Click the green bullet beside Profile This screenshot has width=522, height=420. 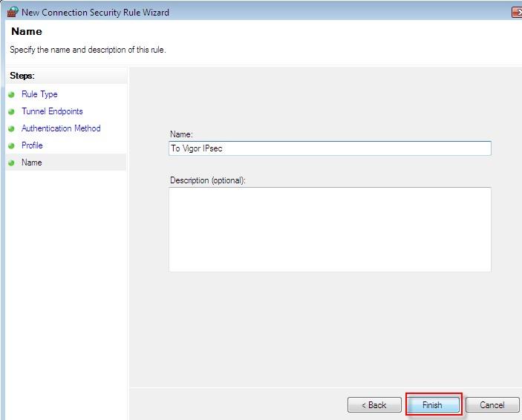(x=12, y=146)
